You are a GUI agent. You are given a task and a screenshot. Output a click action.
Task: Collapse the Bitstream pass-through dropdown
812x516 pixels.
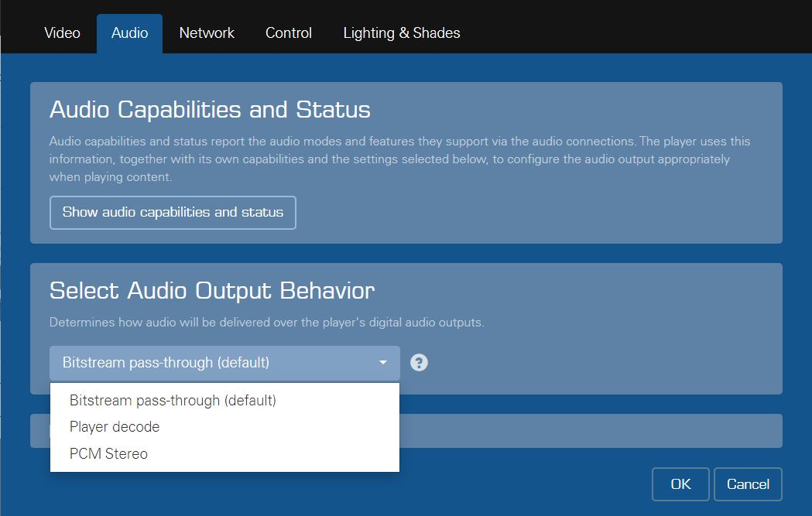[224, 363]
